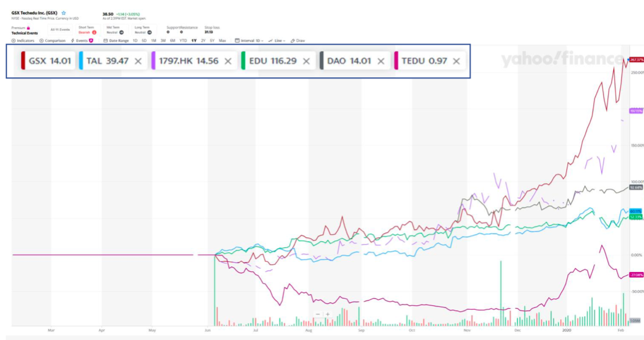This screenshot has width=644, height=340.
Task: Click the Draw pencil tool
Action: 298,41
